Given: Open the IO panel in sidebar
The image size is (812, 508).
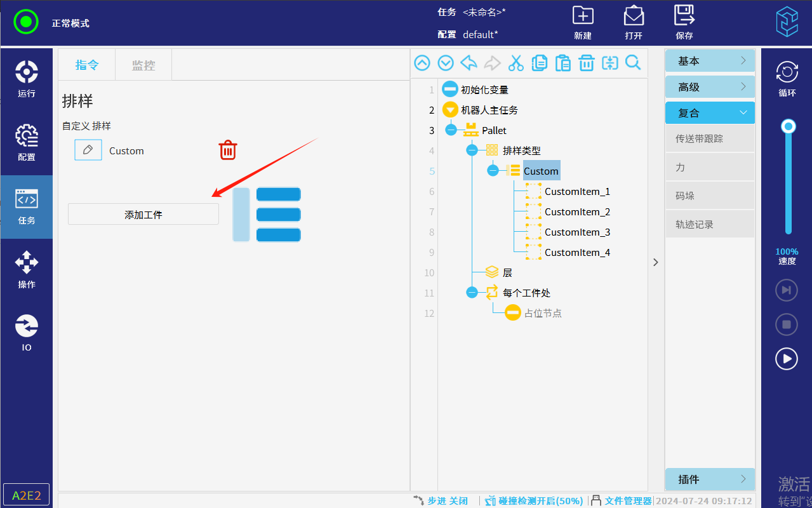Looking at the screenshot, I should pos(27,333).
